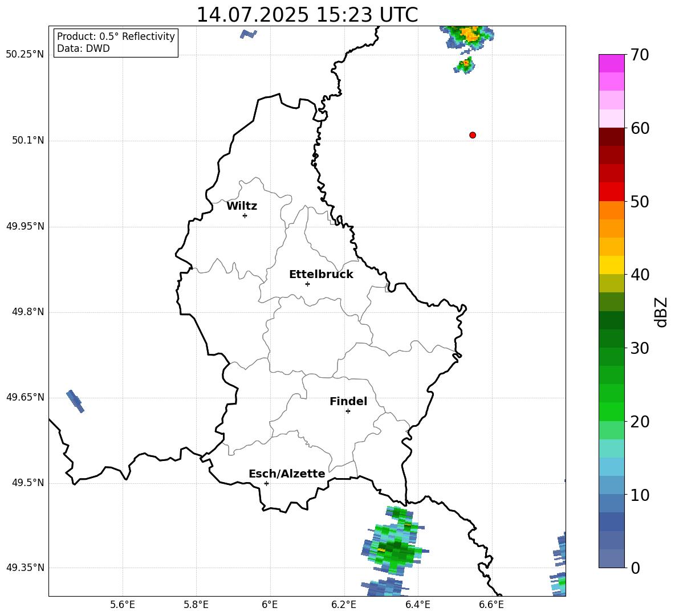
Task: Click the Esch/Alzette cross marker
Action: [x=266, y=483]
